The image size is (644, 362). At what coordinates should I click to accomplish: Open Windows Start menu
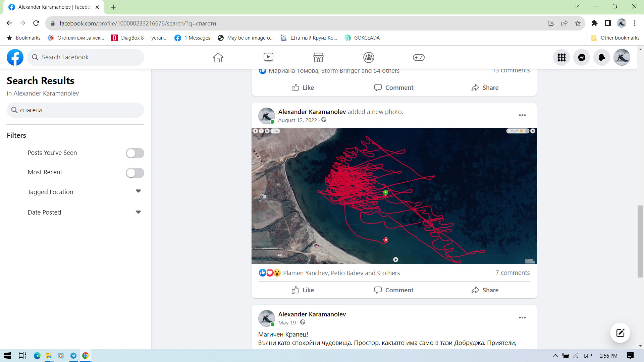click(7, 356)
